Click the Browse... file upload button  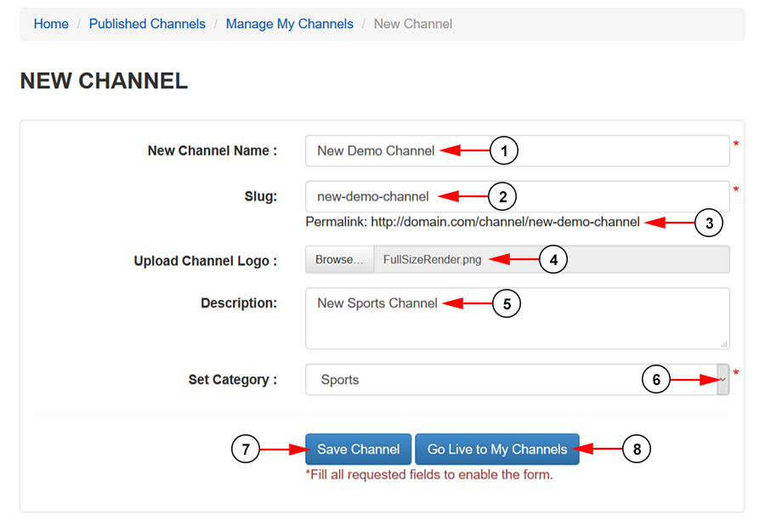339,259
